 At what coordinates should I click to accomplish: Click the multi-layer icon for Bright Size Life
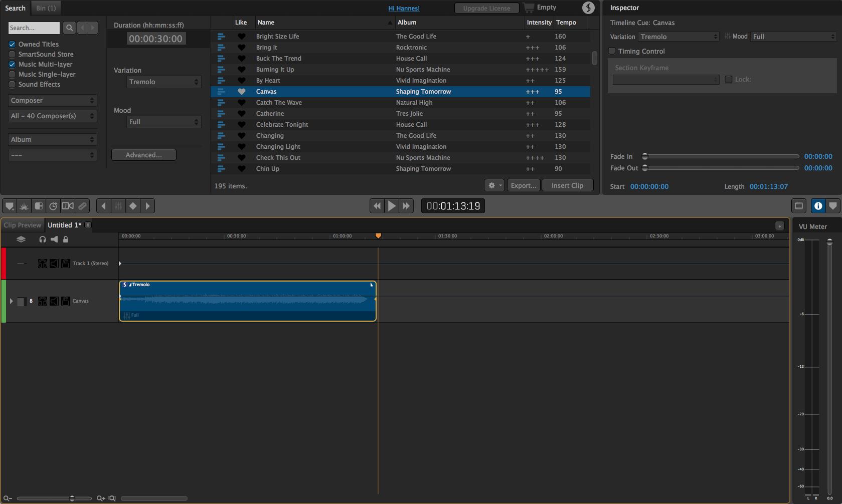pos(221,37)
